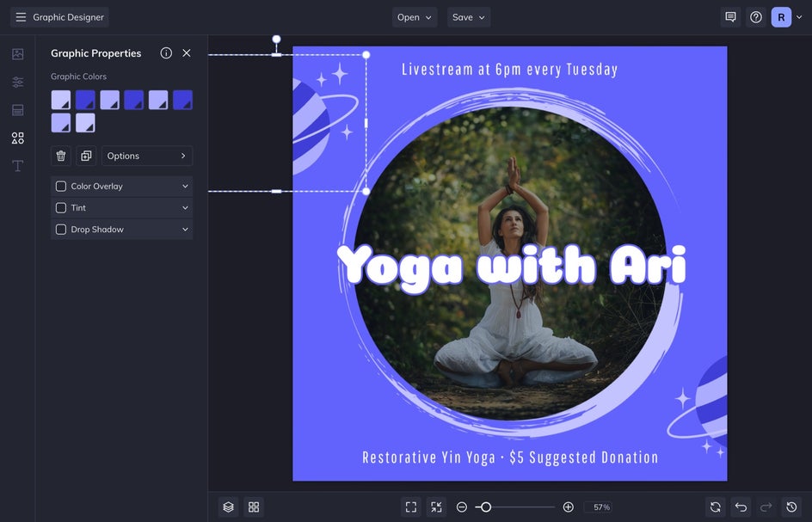Enable the Tint checkbox
Screen dimensions: 812x522
coord(61,208)
